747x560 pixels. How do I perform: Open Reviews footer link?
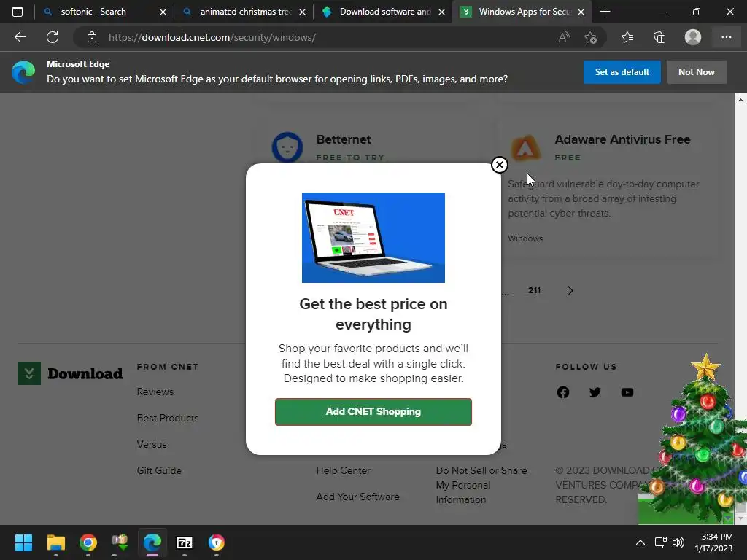point(155,392)
